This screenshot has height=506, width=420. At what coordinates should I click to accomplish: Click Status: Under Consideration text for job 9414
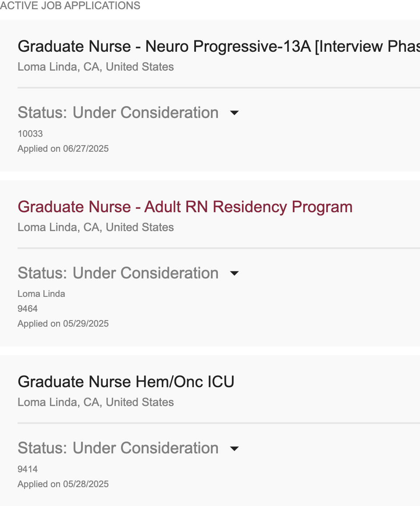[x=118, y=448]
